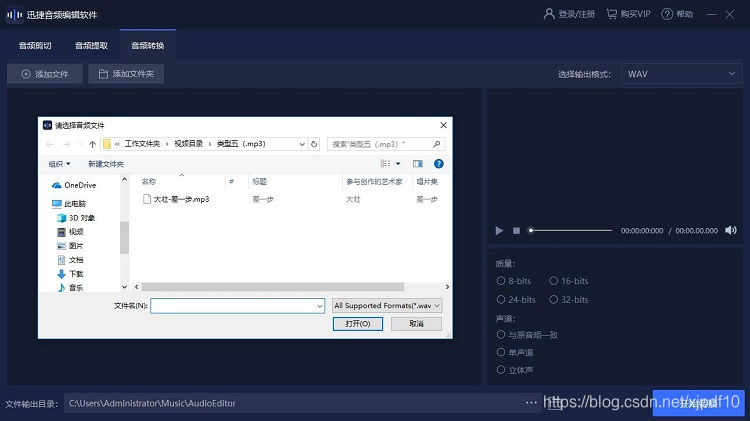Open recent locations dropdown arrow

coord(80,144)
